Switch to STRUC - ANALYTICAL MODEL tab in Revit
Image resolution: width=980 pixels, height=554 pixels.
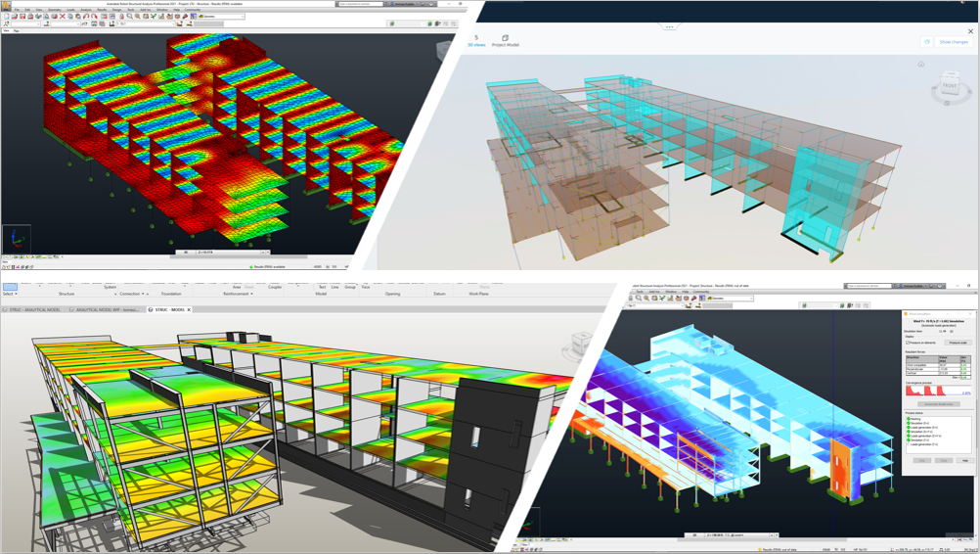pyautogui.click(x=32, y=309)
